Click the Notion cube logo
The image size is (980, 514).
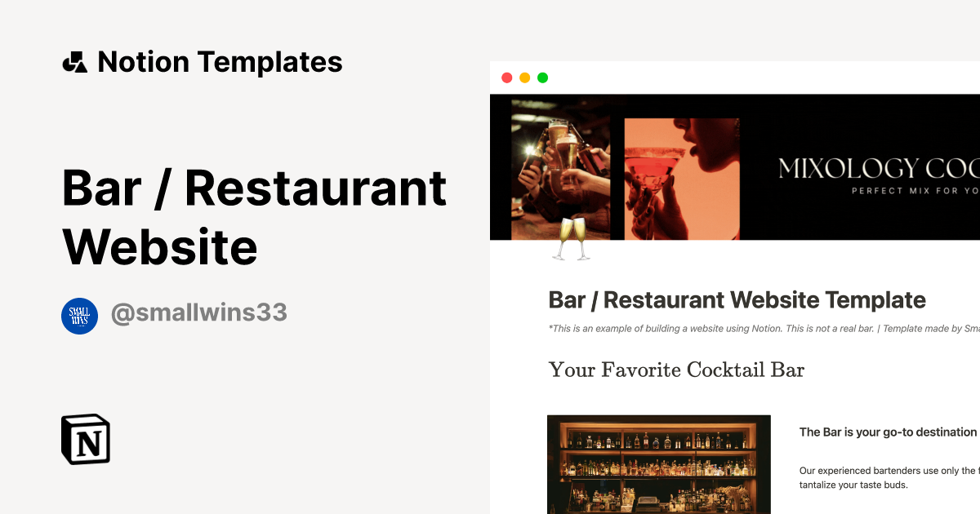pyautogui.click(x=86, y=439)
